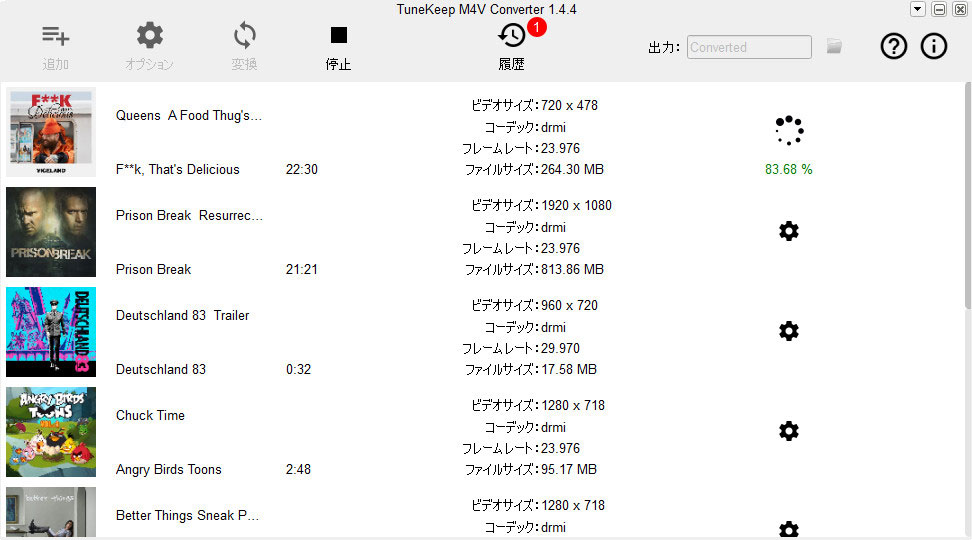
Task: Click file size 813.86 MB
Action: tap(572, 269)
